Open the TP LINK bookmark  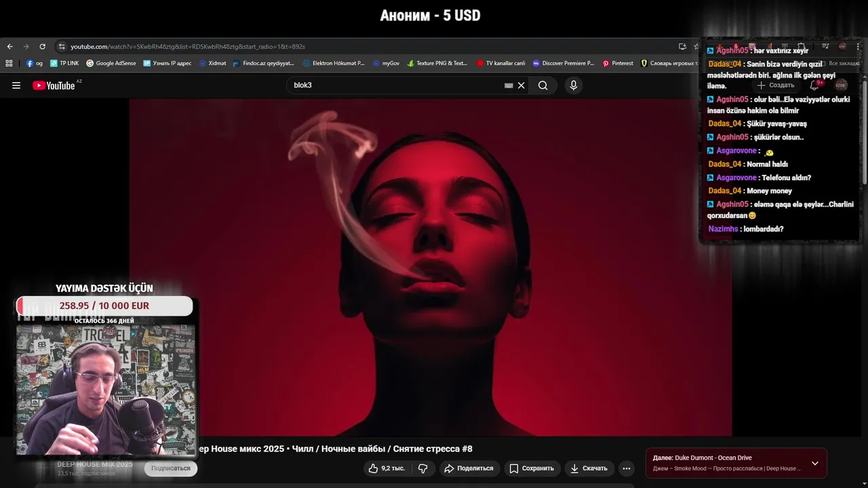coord(64,63)
